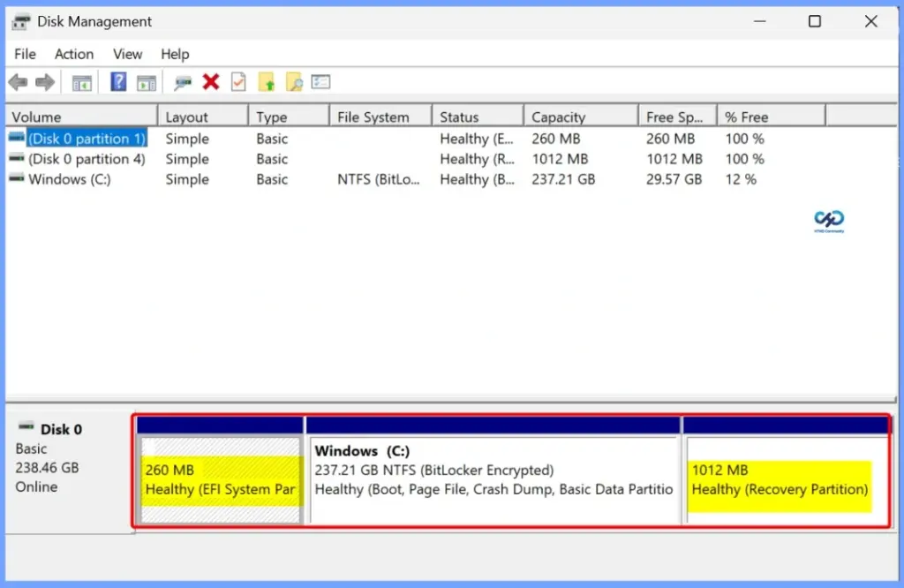Select the 260 MB EFI System partition block
904x588 pixels.
[x=220, y=479]
